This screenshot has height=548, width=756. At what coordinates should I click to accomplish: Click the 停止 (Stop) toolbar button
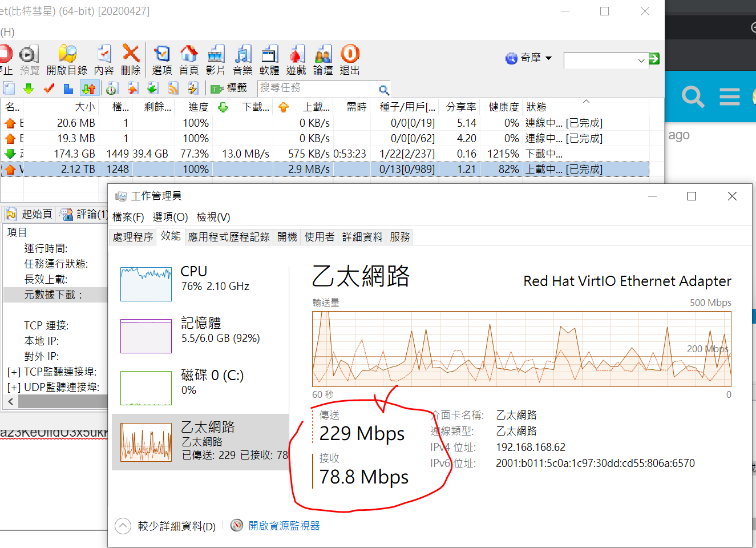(x=6, y=60)
